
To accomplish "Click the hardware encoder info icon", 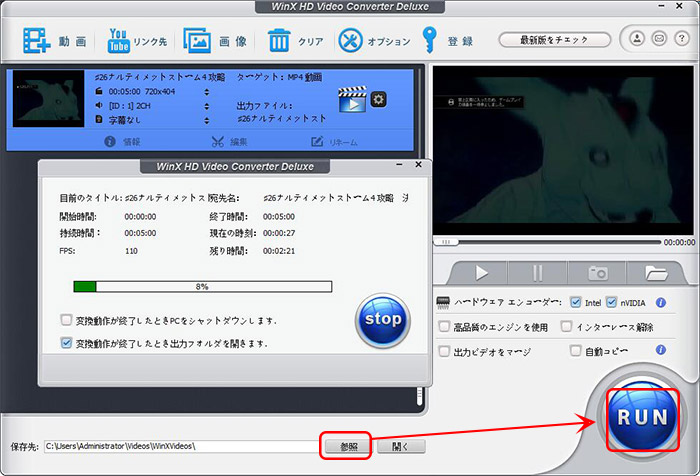I will 661,303.
